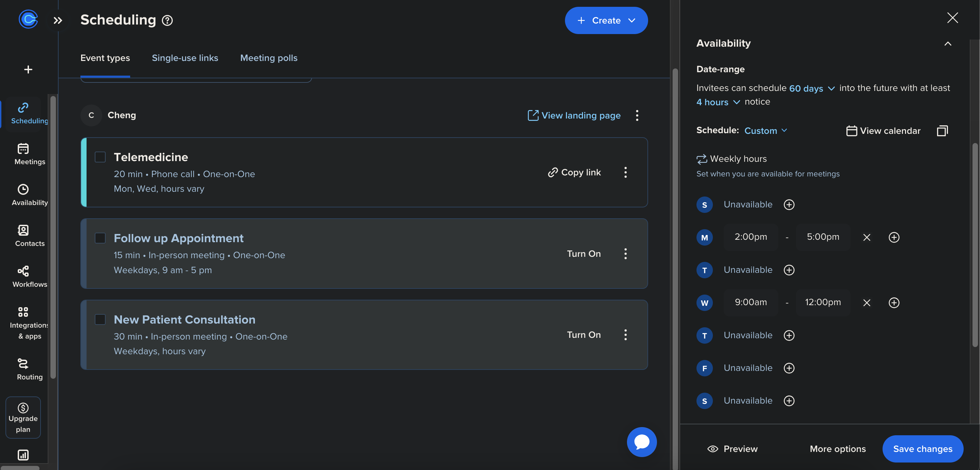Collapse the Availability section chevron
This screenshot has height=470, width=980.
coord(948,43)
